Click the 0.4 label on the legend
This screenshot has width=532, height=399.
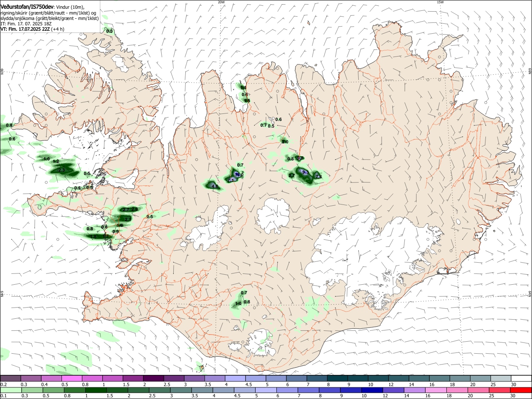[44, 384]
